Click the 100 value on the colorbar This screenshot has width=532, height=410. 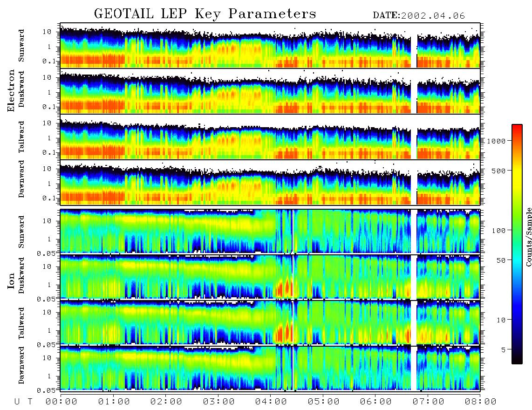tap(498, 231)
